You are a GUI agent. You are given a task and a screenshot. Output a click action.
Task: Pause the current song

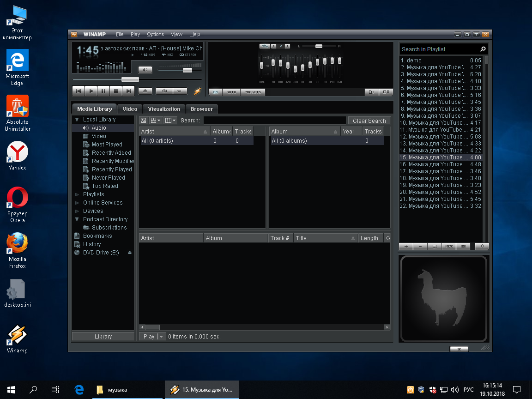coord(103,91)
